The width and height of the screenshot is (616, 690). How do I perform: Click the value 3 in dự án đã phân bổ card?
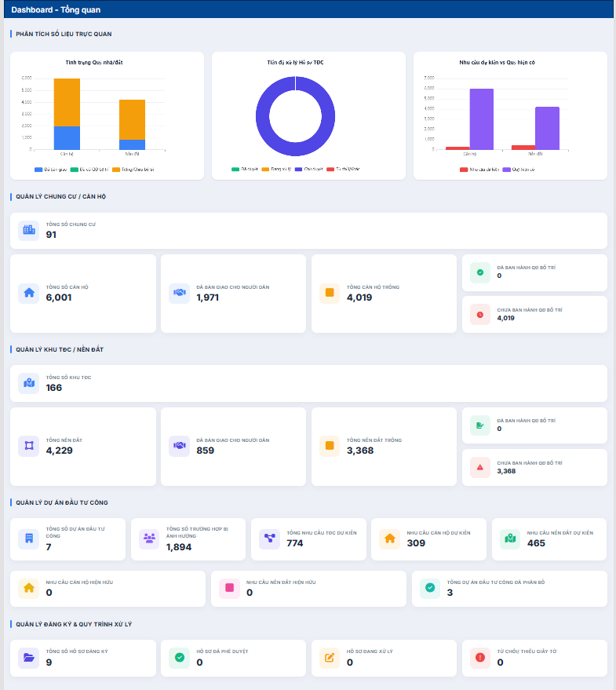click(450, 593)
